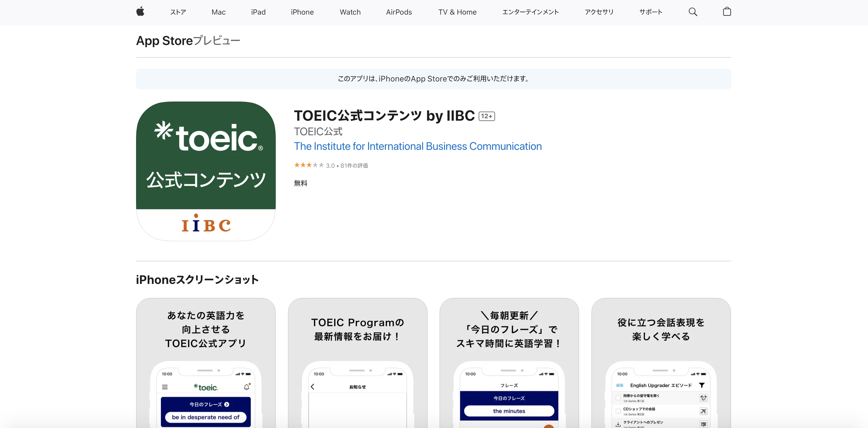Screen dimensions: 868x428
Task: Open the あなたの英語力を向上させる screenshot
Action: 206,363
